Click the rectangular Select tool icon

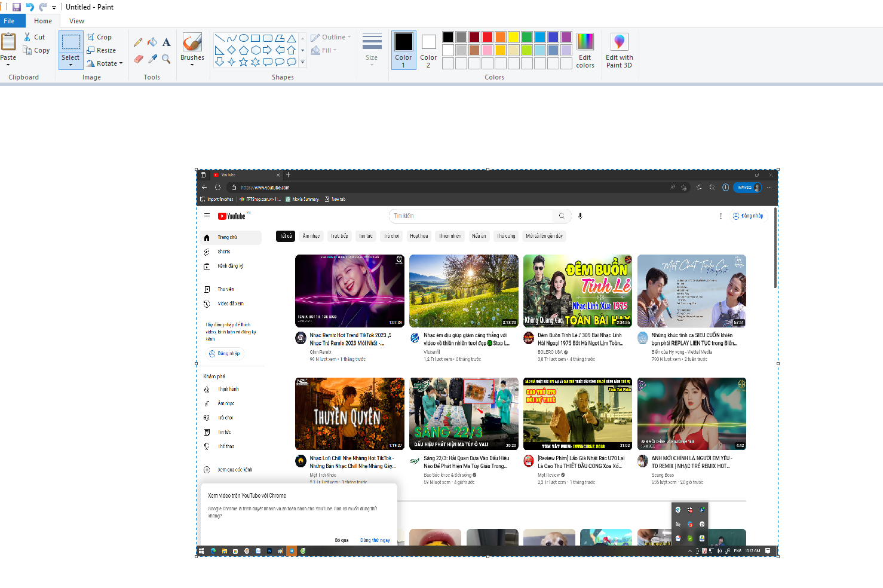click(70, 42)
